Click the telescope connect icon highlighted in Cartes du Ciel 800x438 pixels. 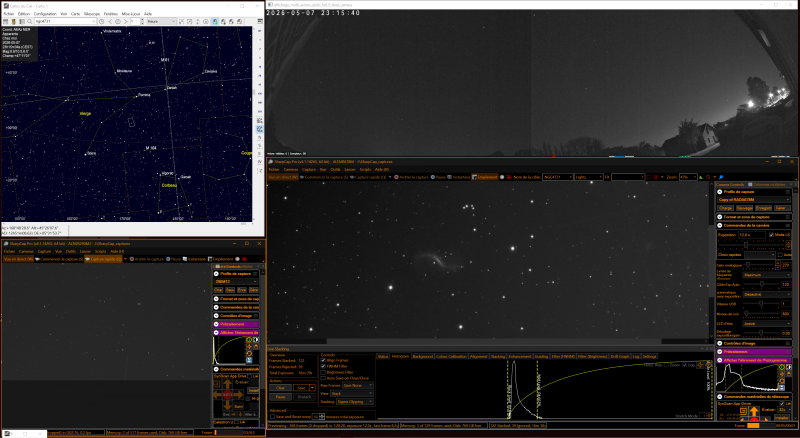click(215, 21)
